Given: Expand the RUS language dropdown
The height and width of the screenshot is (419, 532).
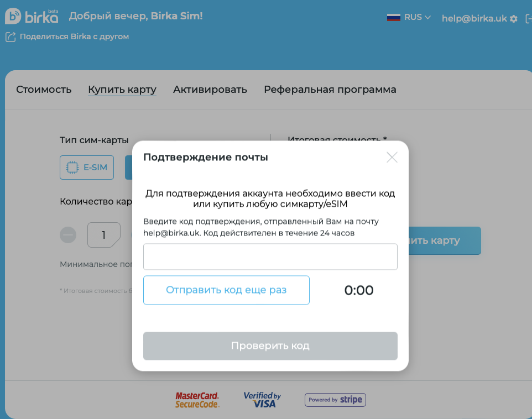Looking at the screenshot, I should point(418,17).
